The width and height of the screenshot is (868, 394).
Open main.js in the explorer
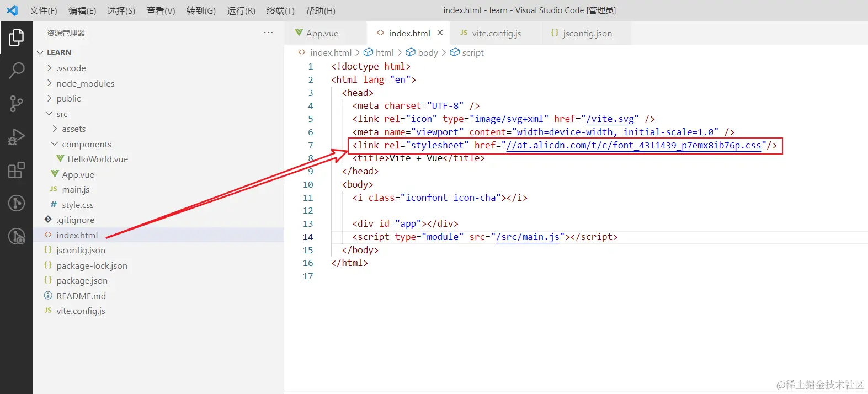[x=76, y=189]
